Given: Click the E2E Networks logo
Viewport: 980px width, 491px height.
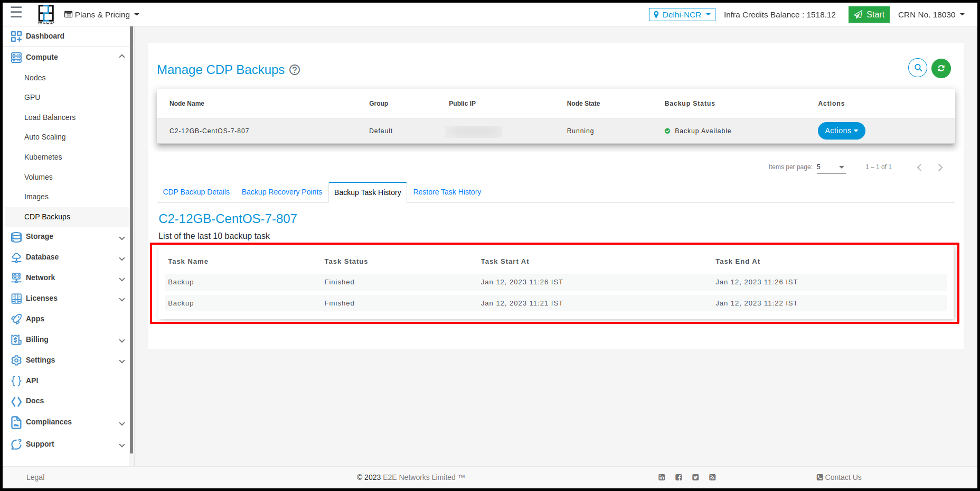Looking at the screenshot, I should pos(46,14).
